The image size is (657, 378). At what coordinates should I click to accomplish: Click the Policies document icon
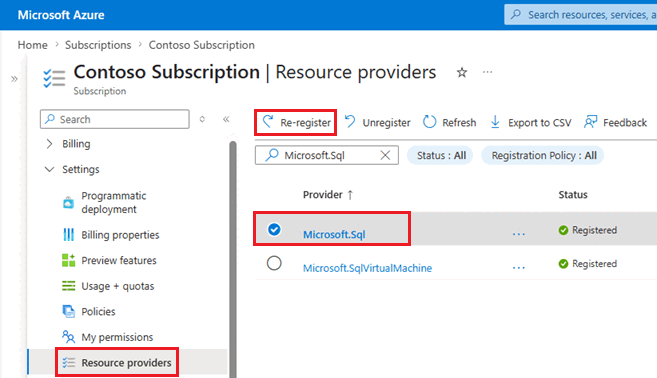click(x=68, y=311)
